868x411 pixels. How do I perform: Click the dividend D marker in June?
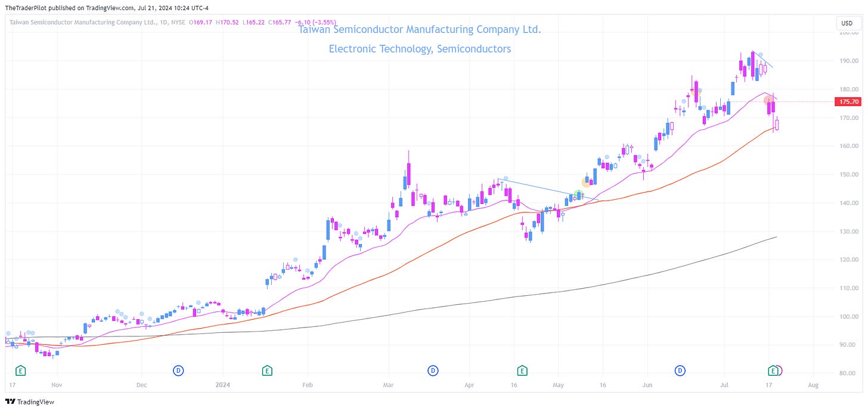coord(680,370)
